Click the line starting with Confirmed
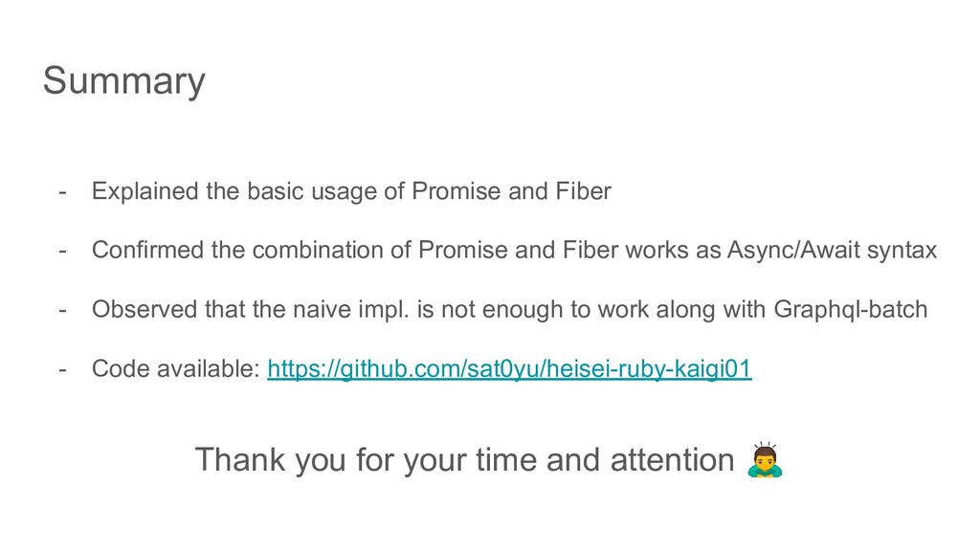Screen dimensions: 980x551 (x=514, y=251)
